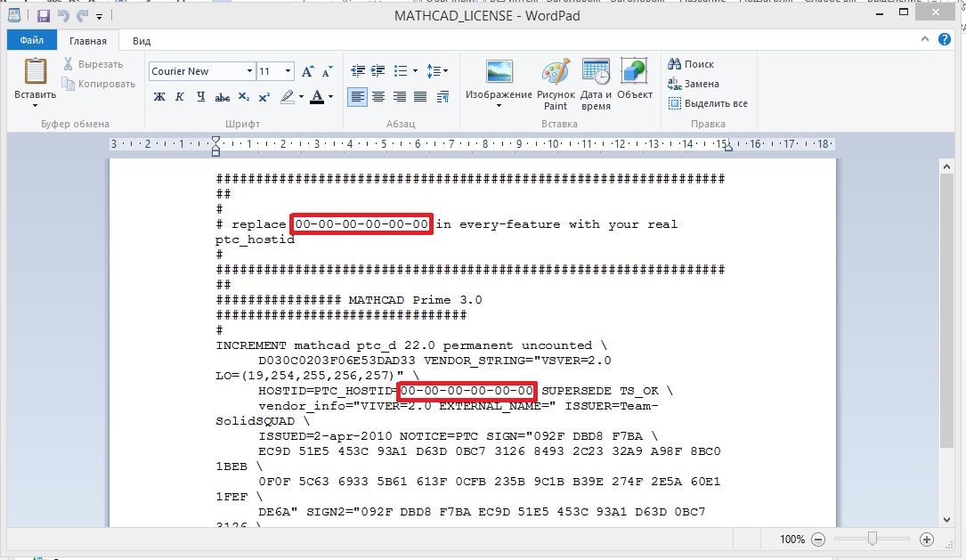Click the first-line indent marker on ruler

(215, 139)
